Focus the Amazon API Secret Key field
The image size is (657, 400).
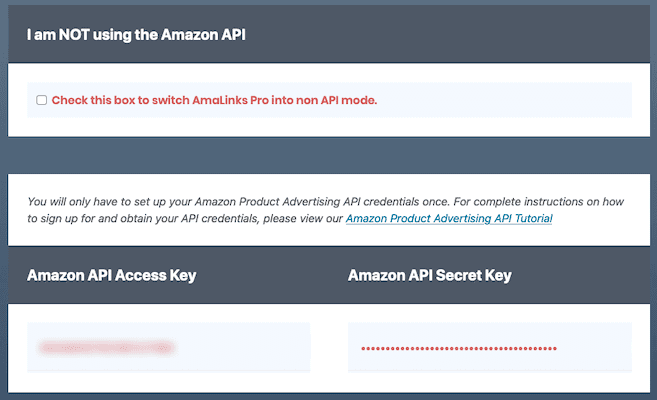pos(489,348)
